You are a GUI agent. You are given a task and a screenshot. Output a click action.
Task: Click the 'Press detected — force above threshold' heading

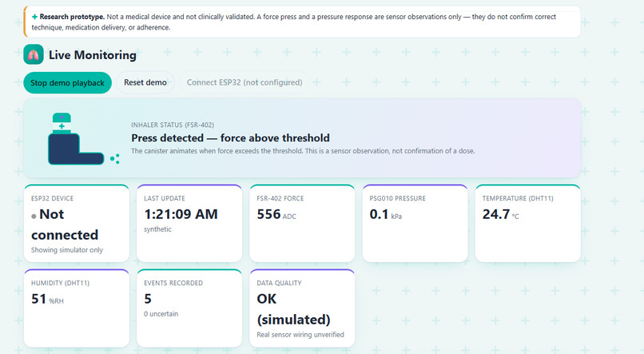pos(230,137)
